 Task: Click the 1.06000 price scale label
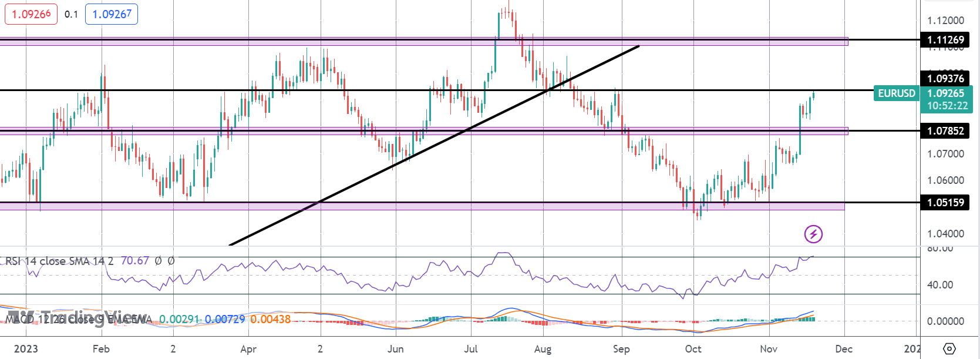[x=945, y=180]
